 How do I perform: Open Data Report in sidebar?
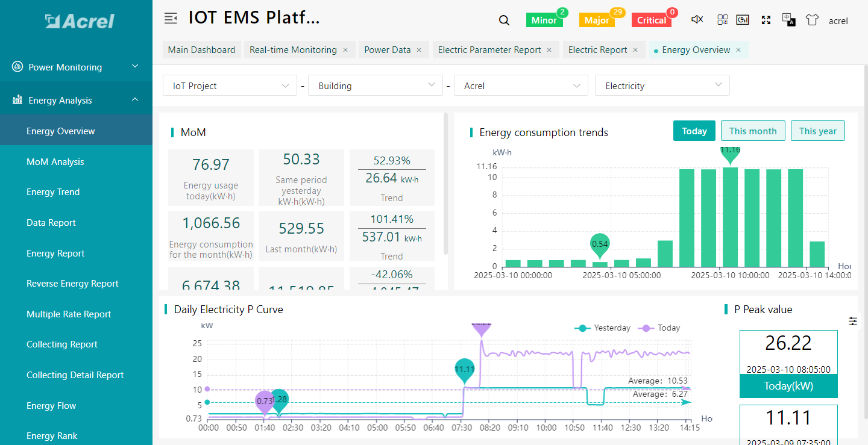click(76, 222)
